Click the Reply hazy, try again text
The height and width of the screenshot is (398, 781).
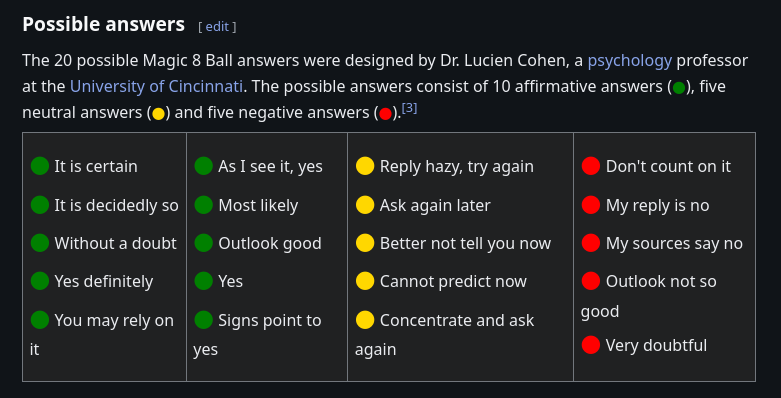(457, 166)
